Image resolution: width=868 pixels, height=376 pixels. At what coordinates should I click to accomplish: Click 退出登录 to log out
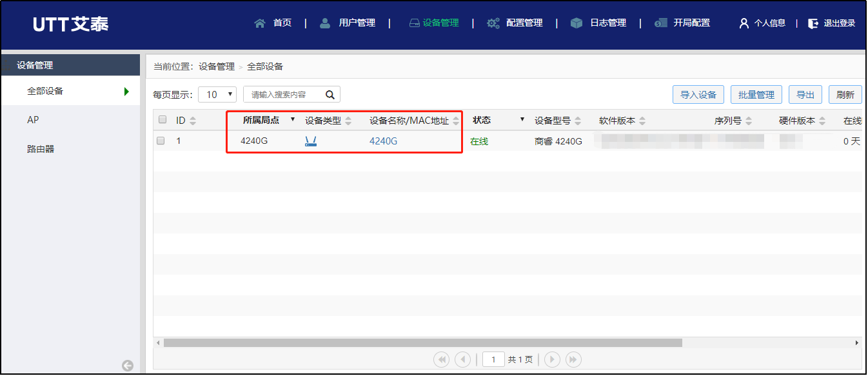pos(840,23)
